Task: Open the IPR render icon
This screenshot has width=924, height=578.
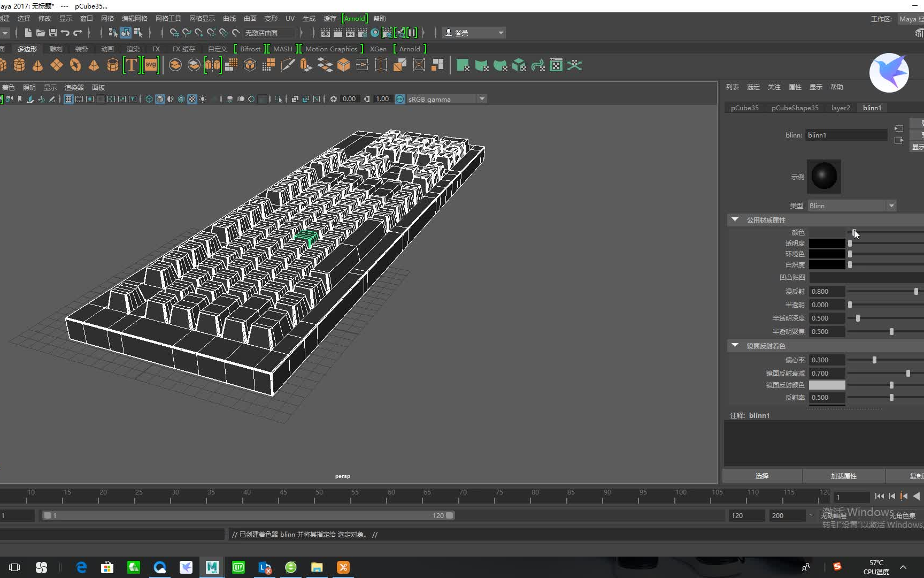Action: click(x=350, y=33)
